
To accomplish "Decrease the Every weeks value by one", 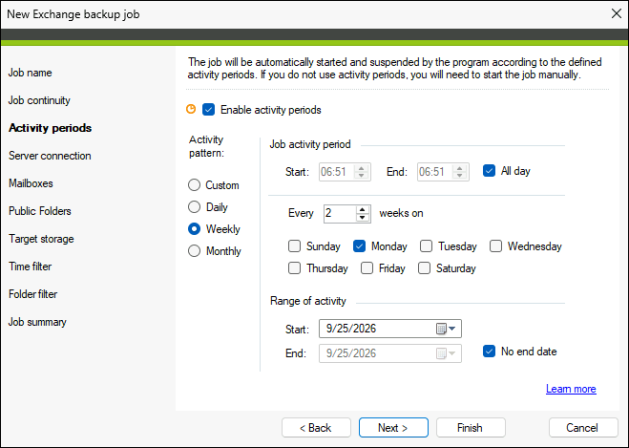I will point(362,217).
